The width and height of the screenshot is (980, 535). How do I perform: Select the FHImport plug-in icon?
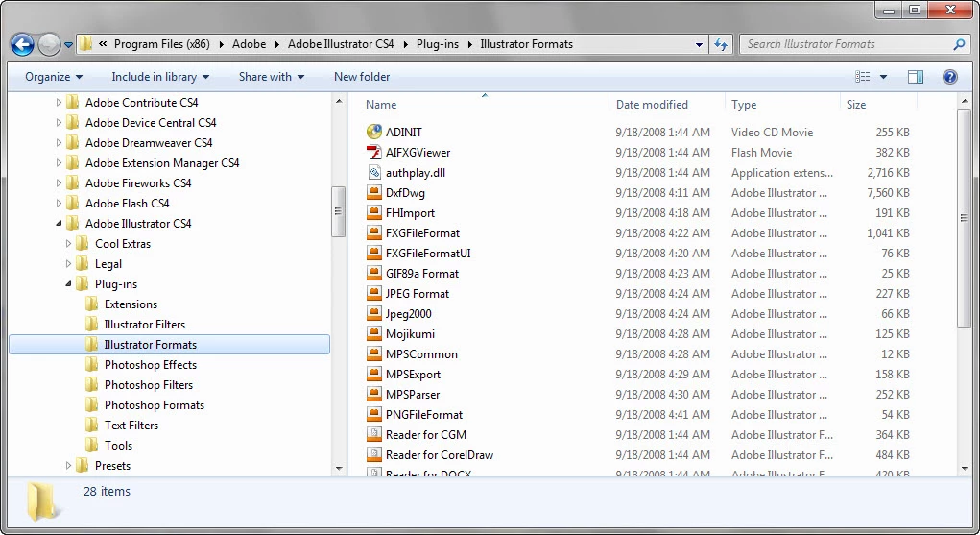[373, 212]
